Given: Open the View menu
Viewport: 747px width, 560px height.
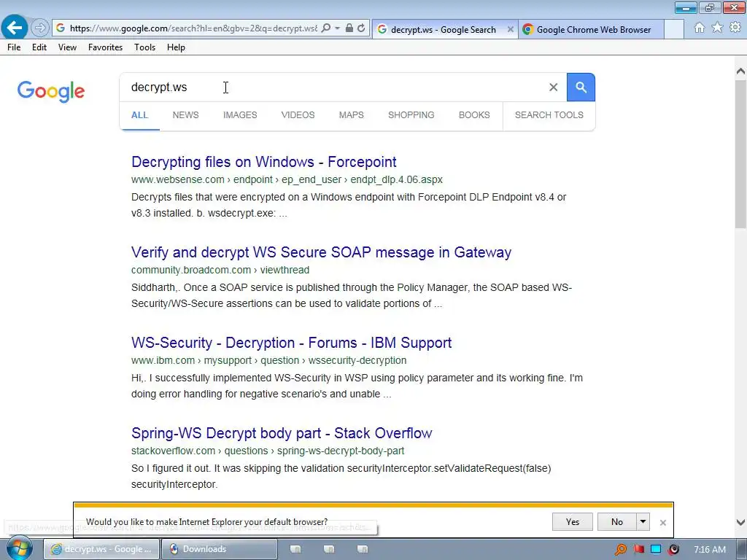Looking at the screenshot, I should (67, 47).
